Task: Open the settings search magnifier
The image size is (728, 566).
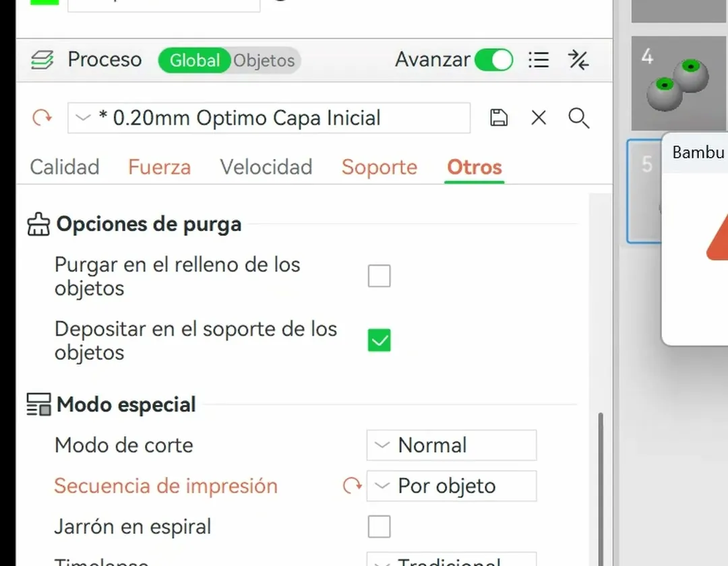Action: 578,118
